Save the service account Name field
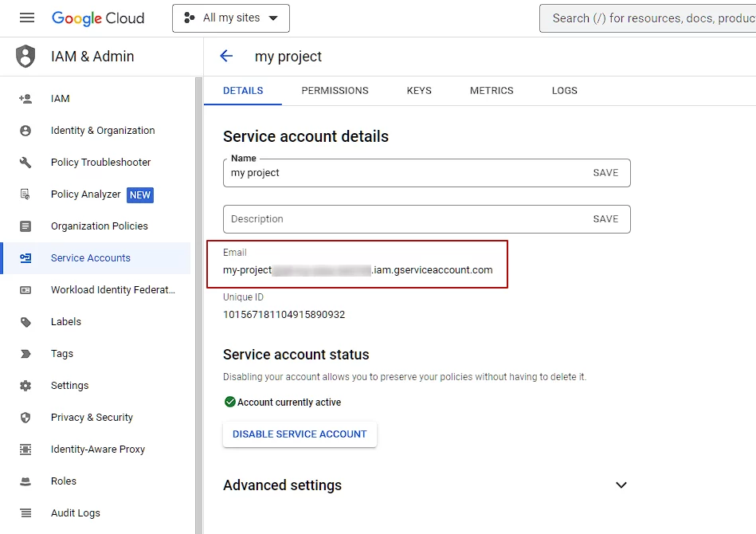756x534 pixels. click(x=605, y=173)
